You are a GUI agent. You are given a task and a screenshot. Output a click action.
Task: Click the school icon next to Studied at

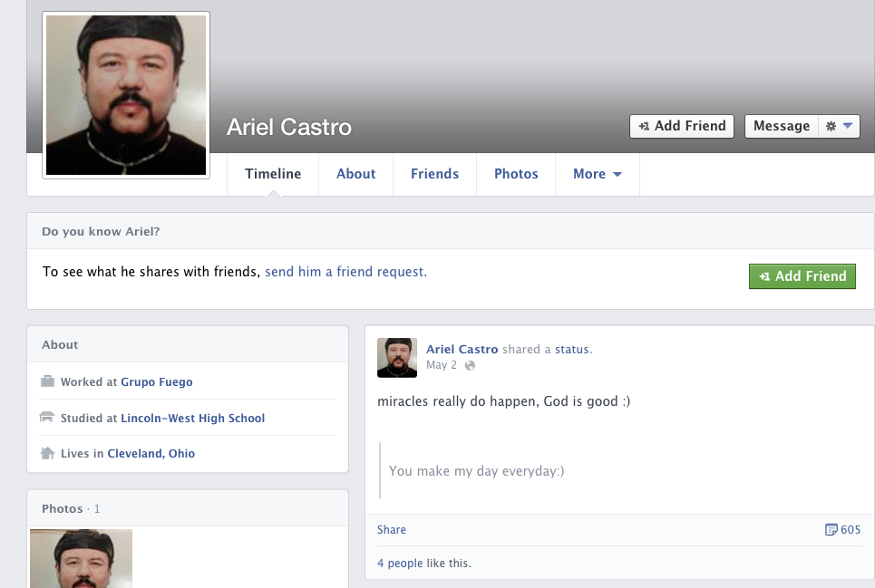48,418
